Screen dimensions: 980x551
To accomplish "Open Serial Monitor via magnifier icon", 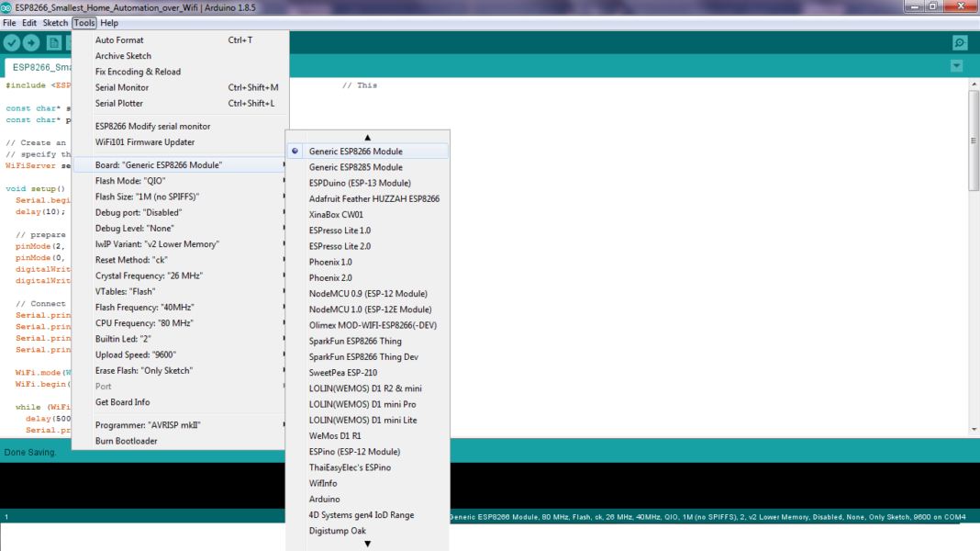I will point(960,43).
